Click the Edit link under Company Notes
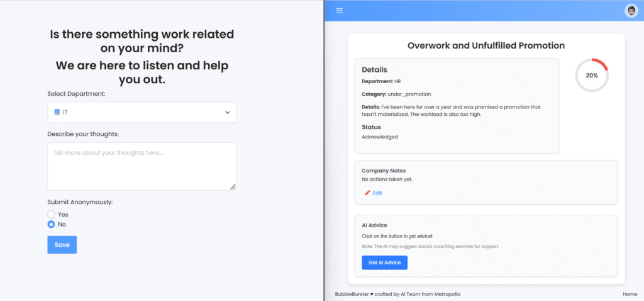 pos(377,193)
